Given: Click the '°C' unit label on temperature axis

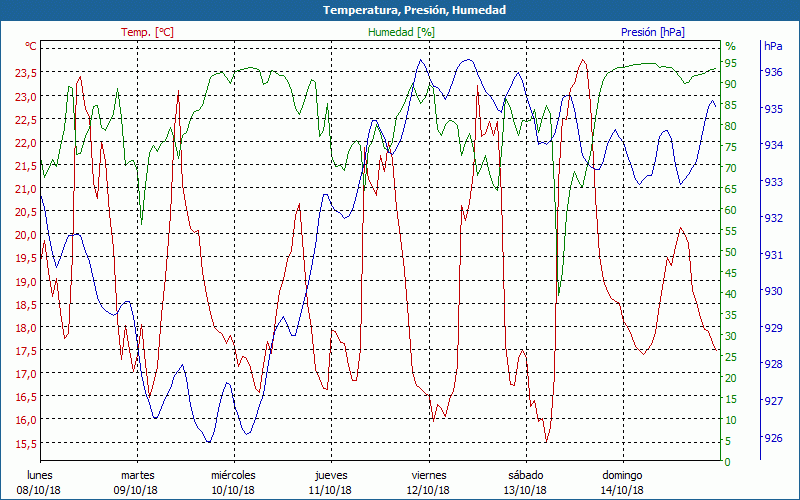Looking at the screenshot, I should point(31,46).
